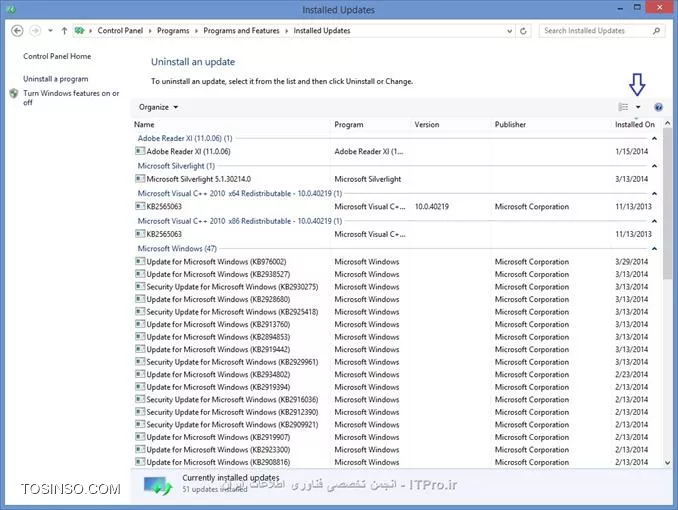This screenshot has width=678, height=510.
Task: Select Update KB2913760 row icon
Action: (140, 324)
